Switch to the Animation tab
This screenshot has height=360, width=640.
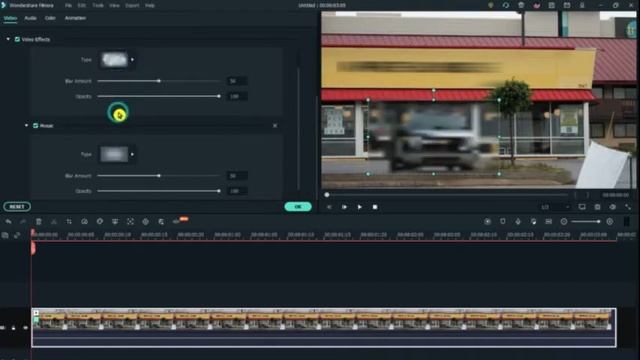[x=75, y=18]
